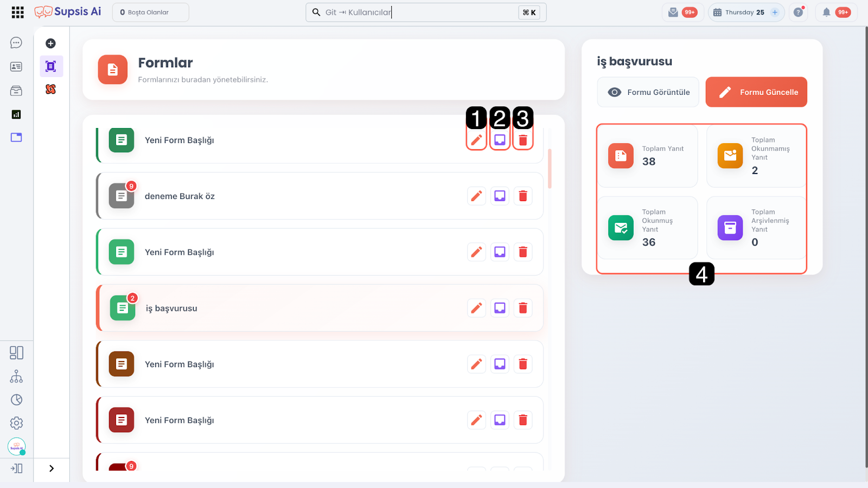Open responses inbox for deneme Burak öz
This screenshot has height=488, width=868.
500,196
